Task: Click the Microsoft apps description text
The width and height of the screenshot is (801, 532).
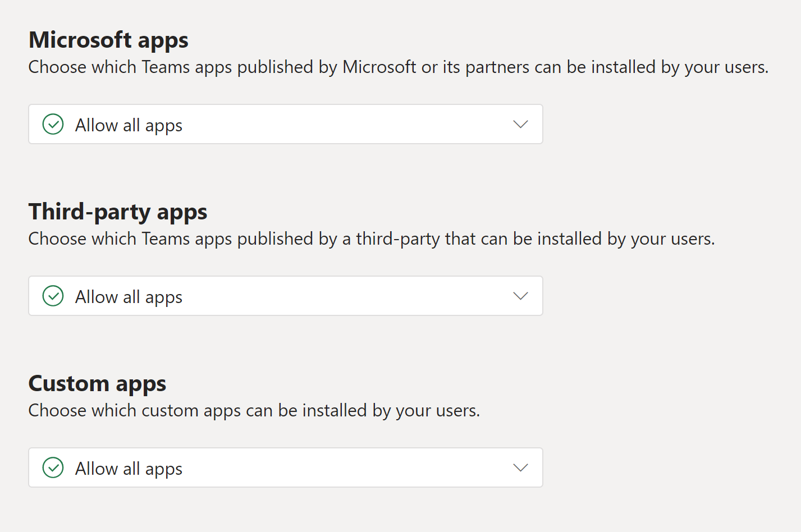Action: (398, 67)
